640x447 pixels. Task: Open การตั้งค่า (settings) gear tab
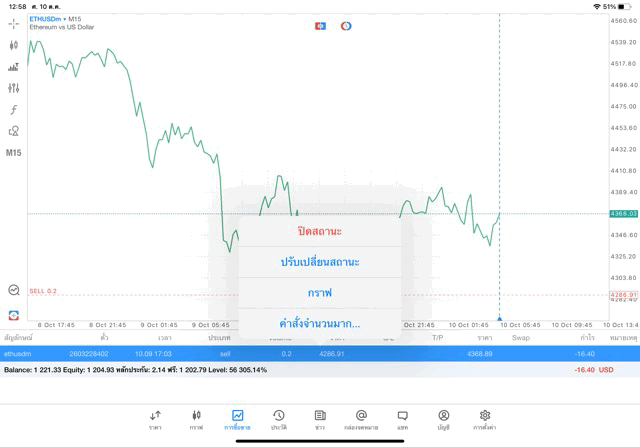click(x=485, y=419)
